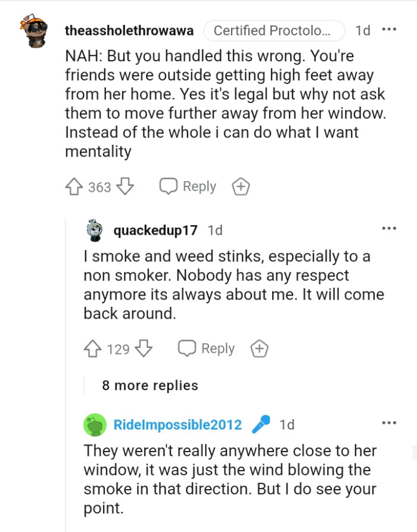This screenshot has height=532, width=417.
Task: Open the overflow menu on RideImpossible2012's comment
Action: coord(390,422)
